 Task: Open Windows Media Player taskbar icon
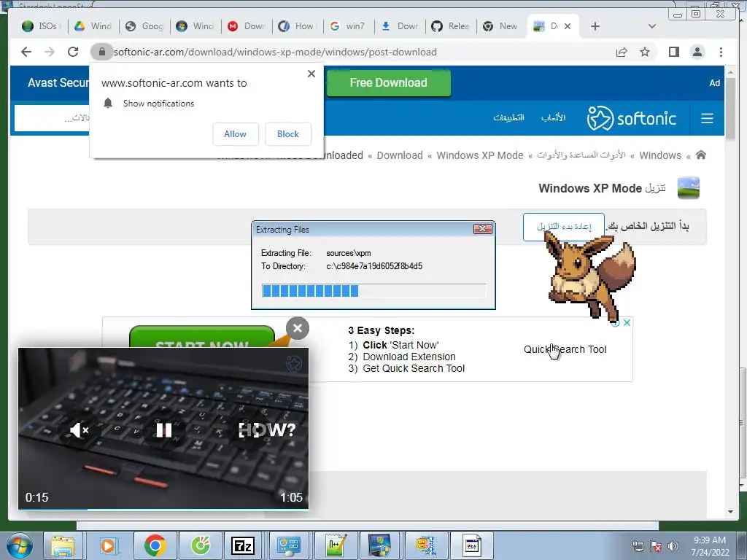108,545
